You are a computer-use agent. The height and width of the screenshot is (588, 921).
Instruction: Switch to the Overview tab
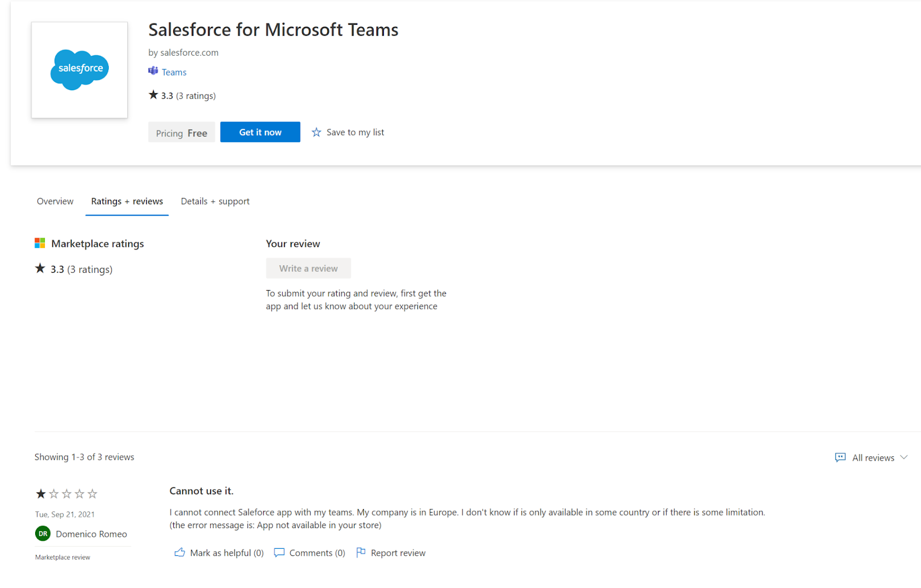pos(55,201)
